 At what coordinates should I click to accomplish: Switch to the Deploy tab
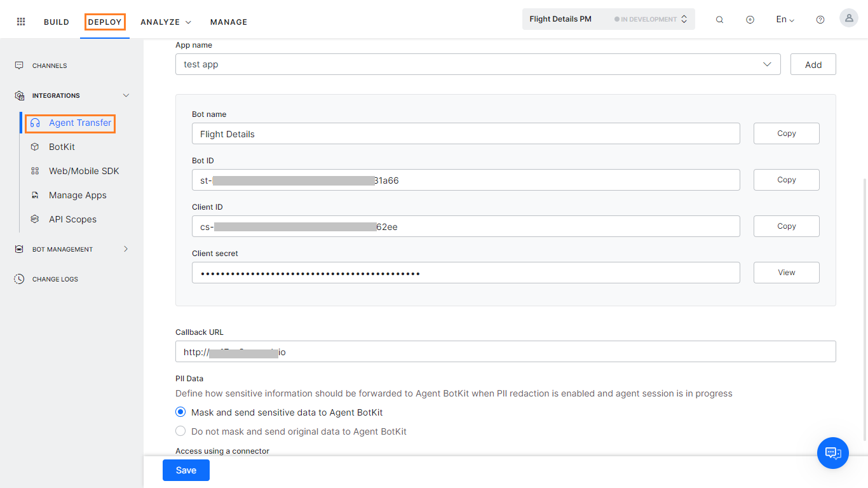tap(104, 21)
